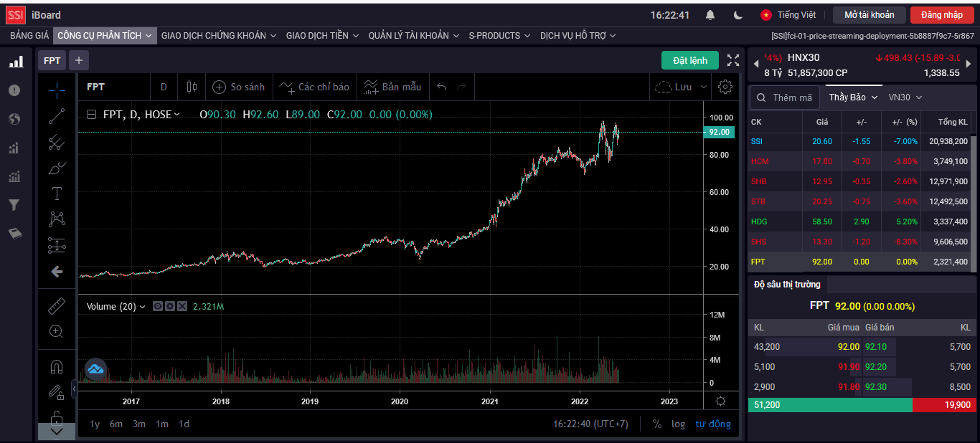The image size is (980, 443).
Task: Toggle fullscreen chart mode
Action: [733, 60]
